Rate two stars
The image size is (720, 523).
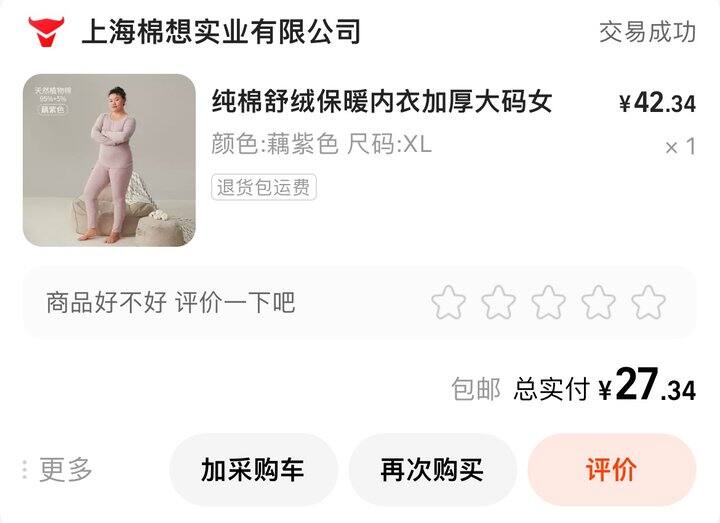point(498,302)
